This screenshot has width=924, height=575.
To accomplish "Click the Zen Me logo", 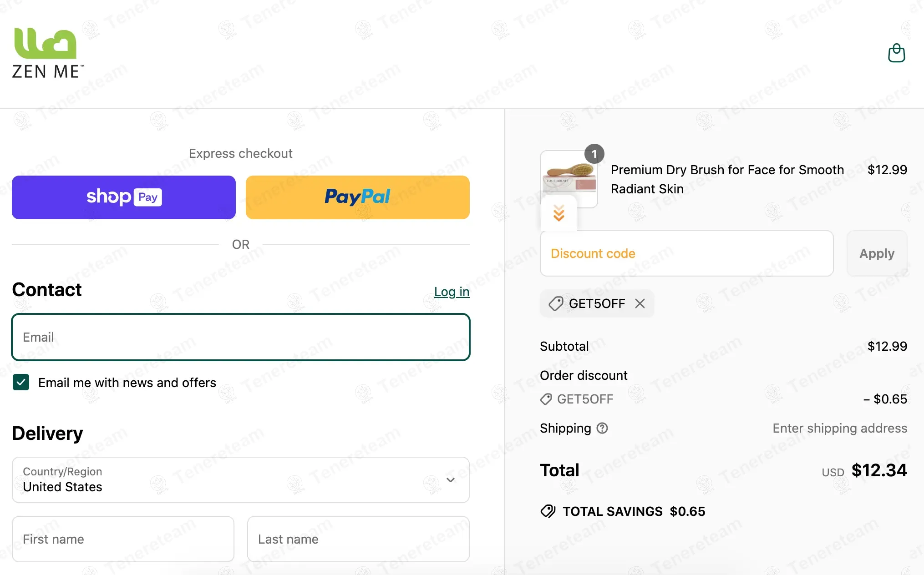I will 48,53.
